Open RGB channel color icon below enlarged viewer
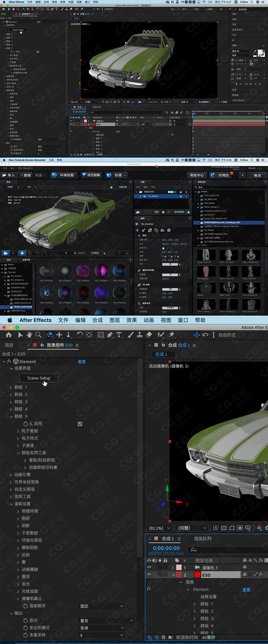This screenshot has width=268, height=644. [259, 528]
